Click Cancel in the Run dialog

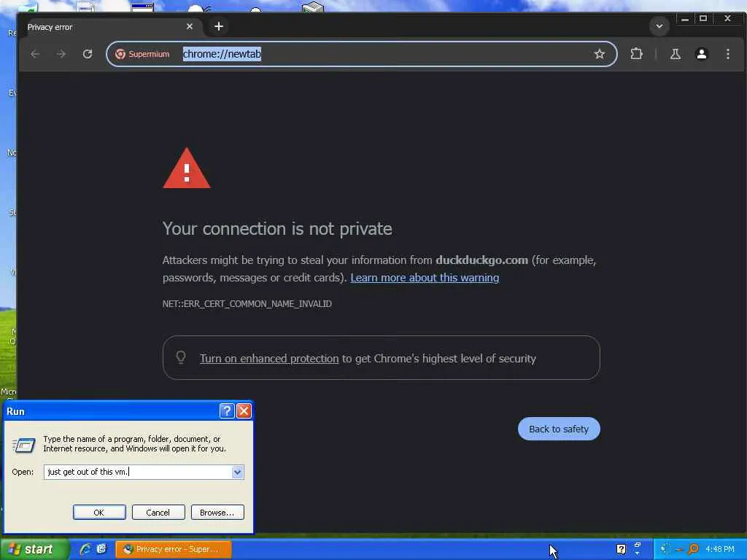158,513
